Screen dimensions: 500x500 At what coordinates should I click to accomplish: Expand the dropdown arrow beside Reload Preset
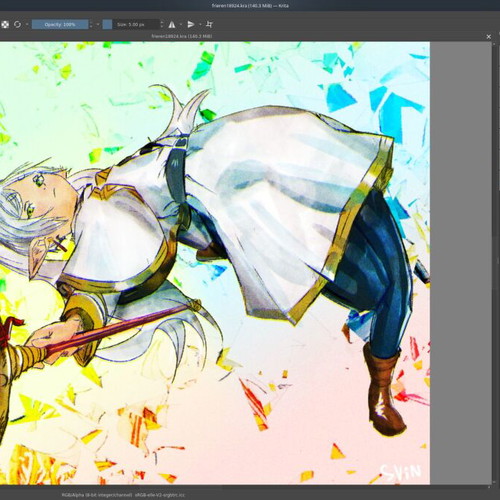tap(27, 24)
